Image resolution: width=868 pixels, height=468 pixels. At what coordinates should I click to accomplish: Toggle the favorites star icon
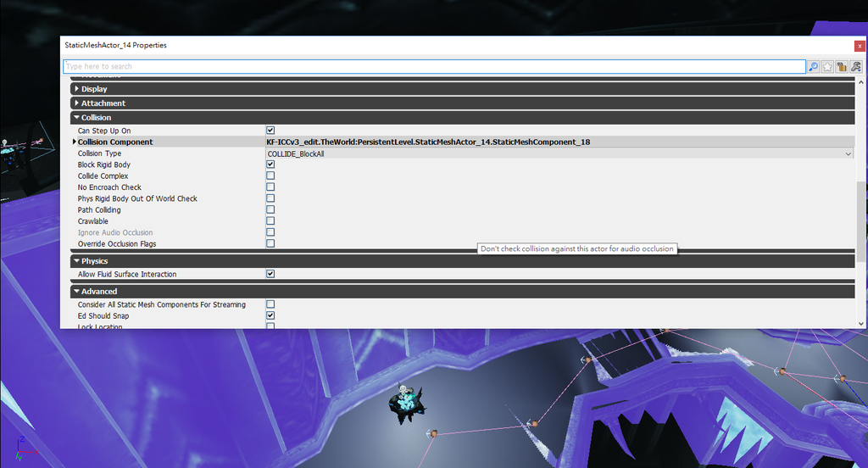click(827, 67)
